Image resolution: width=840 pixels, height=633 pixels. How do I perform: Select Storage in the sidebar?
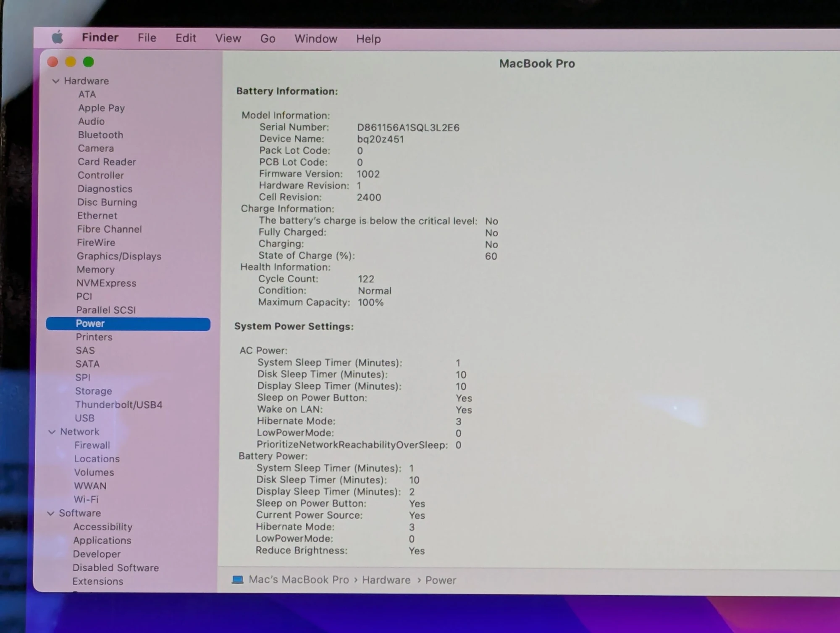93,391
